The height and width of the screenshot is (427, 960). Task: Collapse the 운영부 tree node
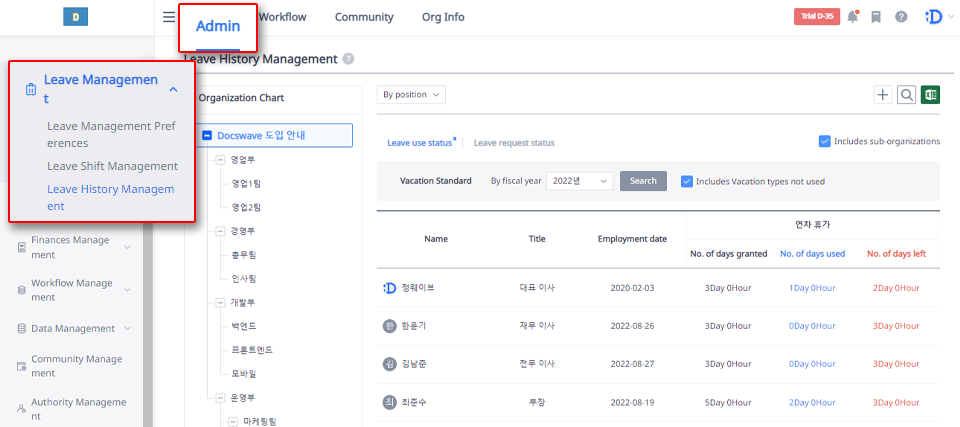point(220,398)
